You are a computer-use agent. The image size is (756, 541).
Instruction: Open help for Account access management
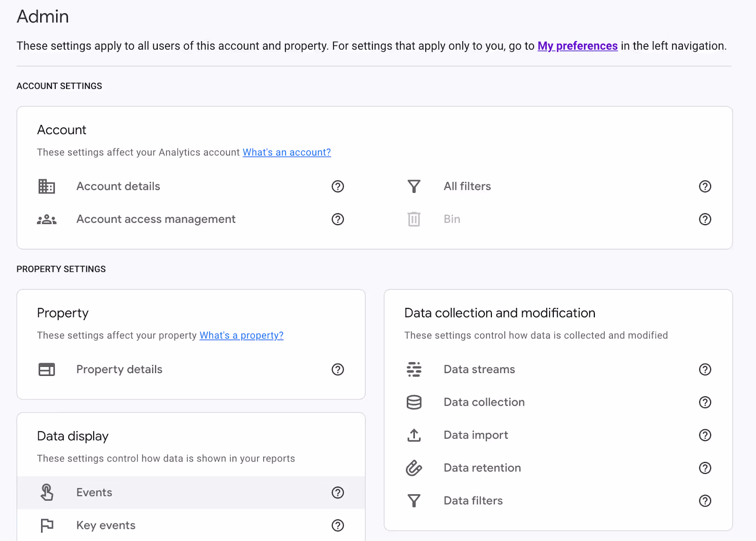click(338, 219)
